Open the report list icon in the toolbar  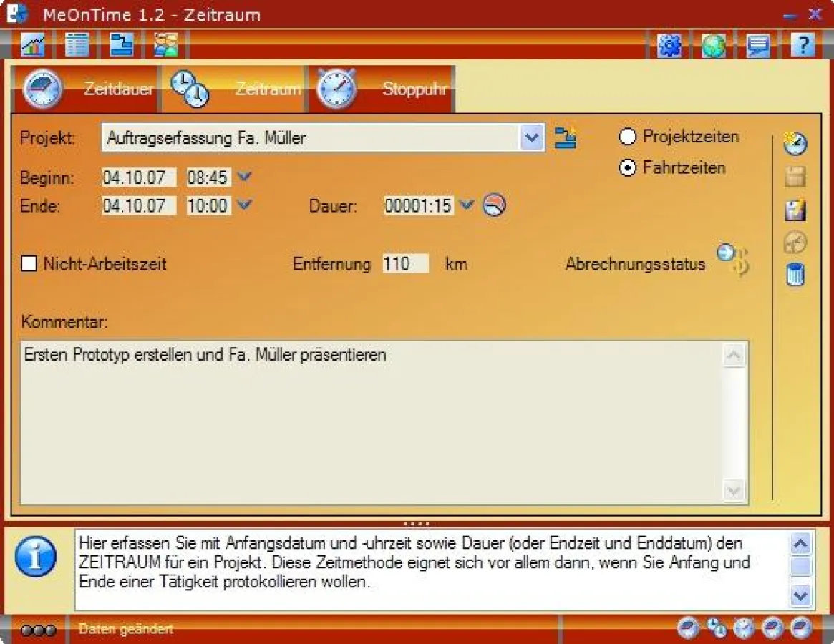[77, 45]
